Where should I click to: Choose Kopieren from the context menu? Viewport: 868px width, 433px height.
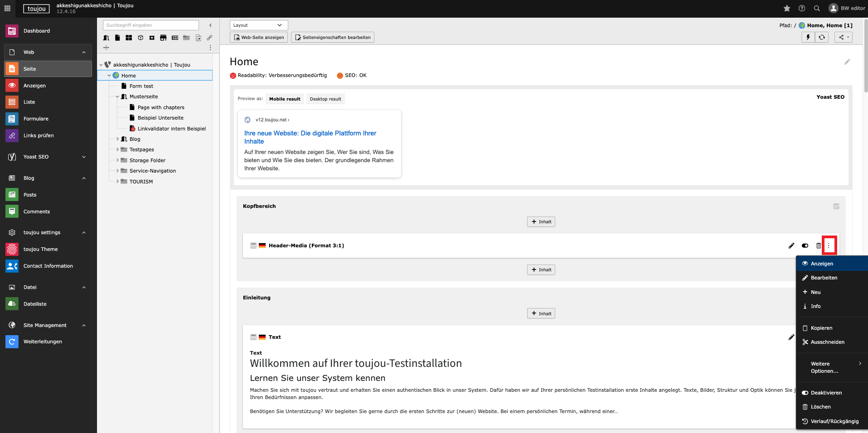821,328
